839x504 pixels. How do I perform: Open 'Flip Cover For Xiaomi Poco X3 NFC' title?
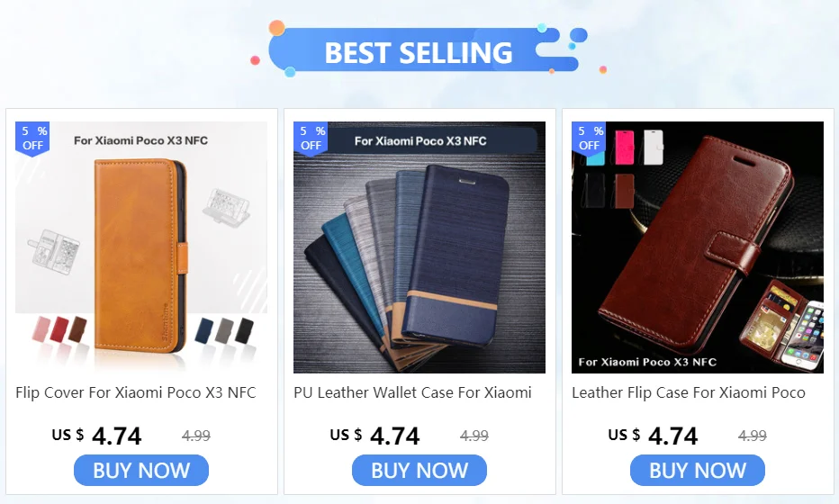136,392
